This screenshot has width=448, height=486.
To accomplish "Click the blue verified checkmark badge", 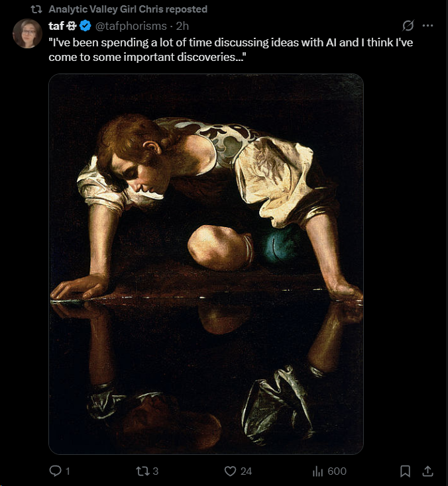I will 85,26.
